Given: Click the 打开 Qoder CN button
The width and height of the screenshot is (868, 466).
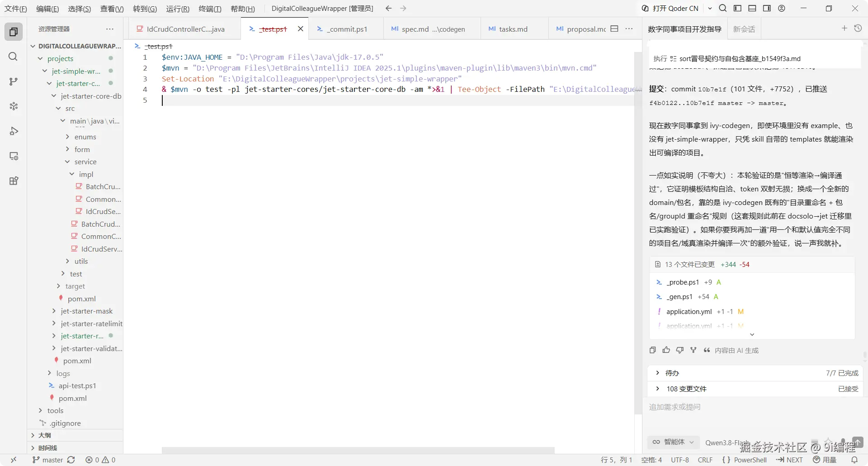Looking at the screenshot, I should (x=670, y=8).
